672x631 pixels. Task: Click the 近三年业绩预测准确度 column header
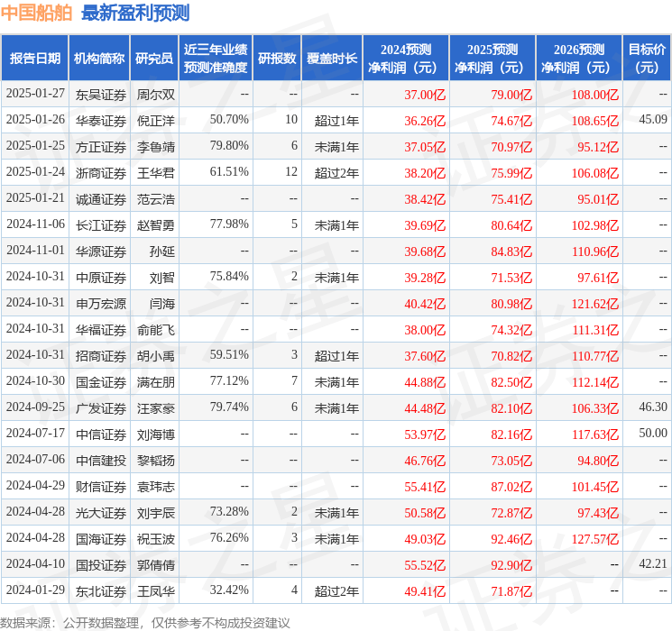pos(216,59)
